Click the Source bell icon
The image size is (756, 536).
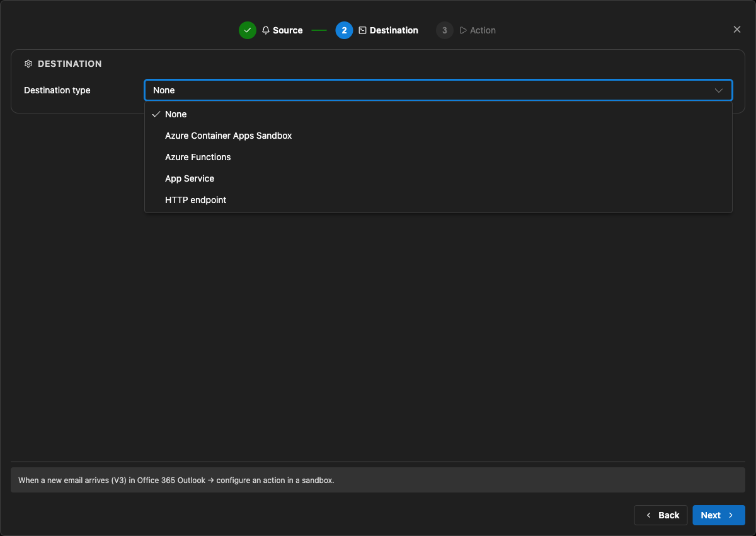266,30
